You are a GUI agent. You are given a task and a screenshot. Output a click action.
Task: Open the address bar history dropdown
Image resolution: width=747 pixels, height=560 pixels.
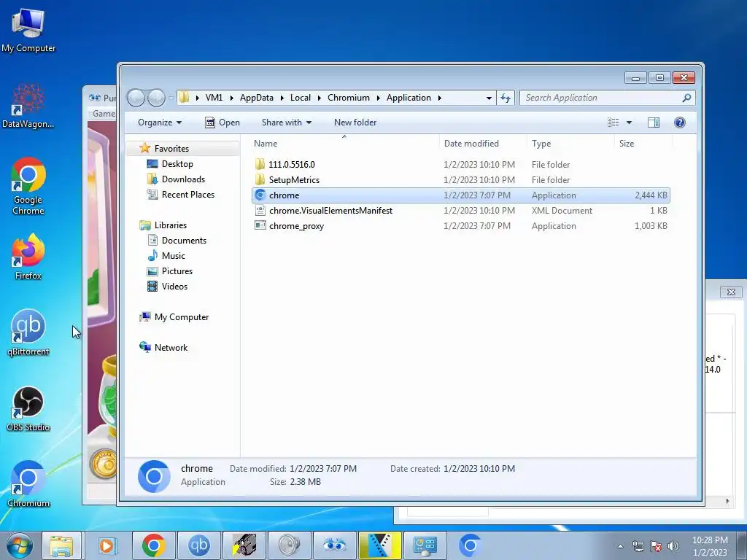coord(489,98)
